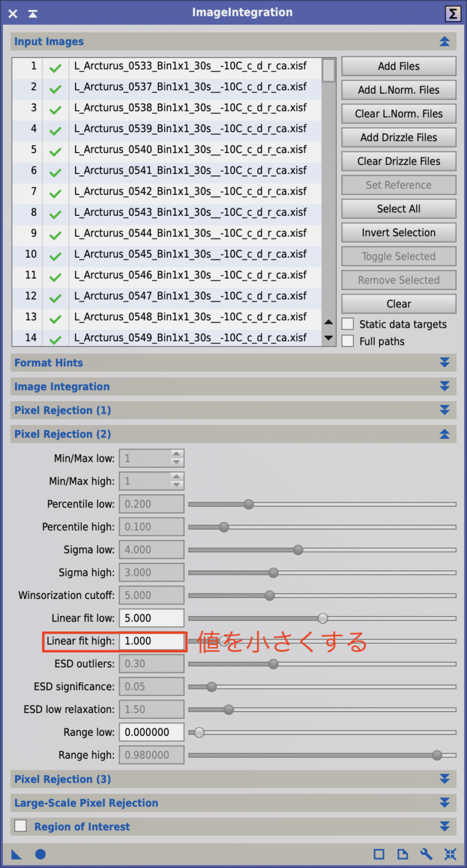Toggle green checkmark for L_Arcturus_0537 file
This screenshot has width=467, height=868.
point(55,89)
